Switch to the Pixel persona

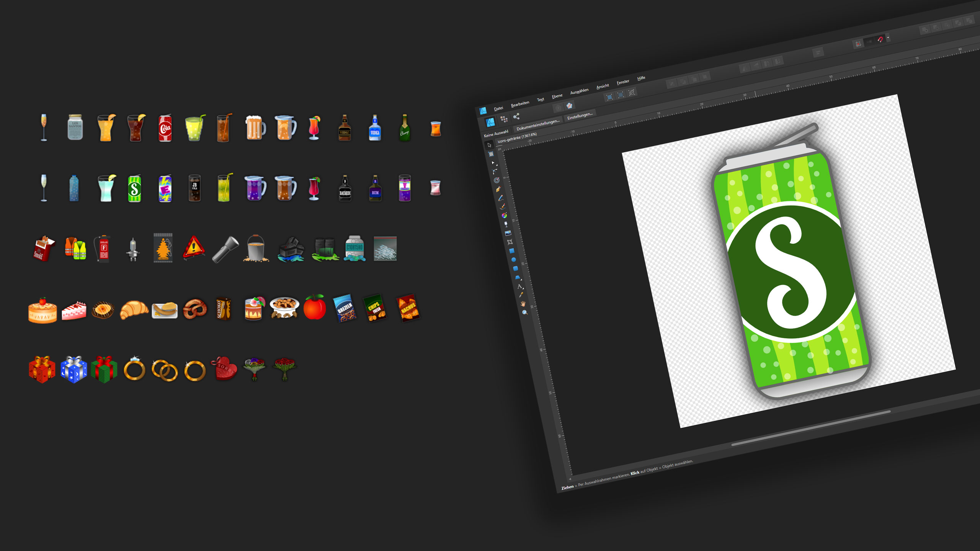click(504, 119)
